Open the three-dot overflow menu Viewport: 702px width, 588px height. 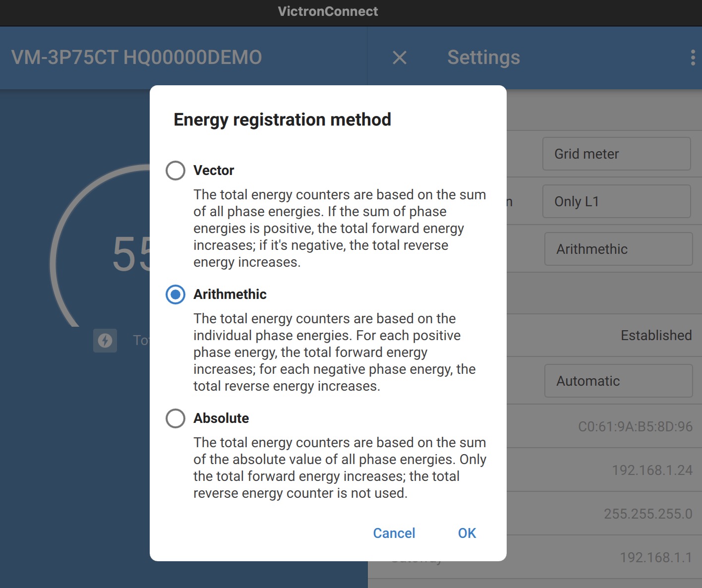[693, 58]
